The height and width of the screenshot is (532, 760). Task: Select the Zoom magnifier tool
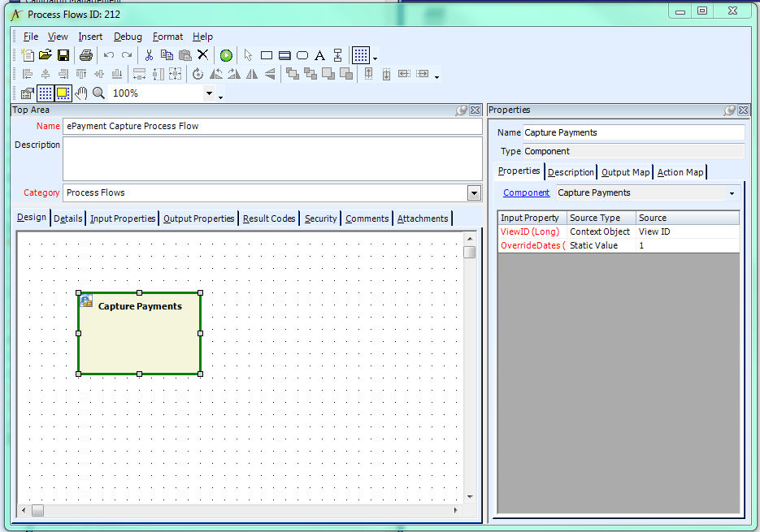(98, 92)
